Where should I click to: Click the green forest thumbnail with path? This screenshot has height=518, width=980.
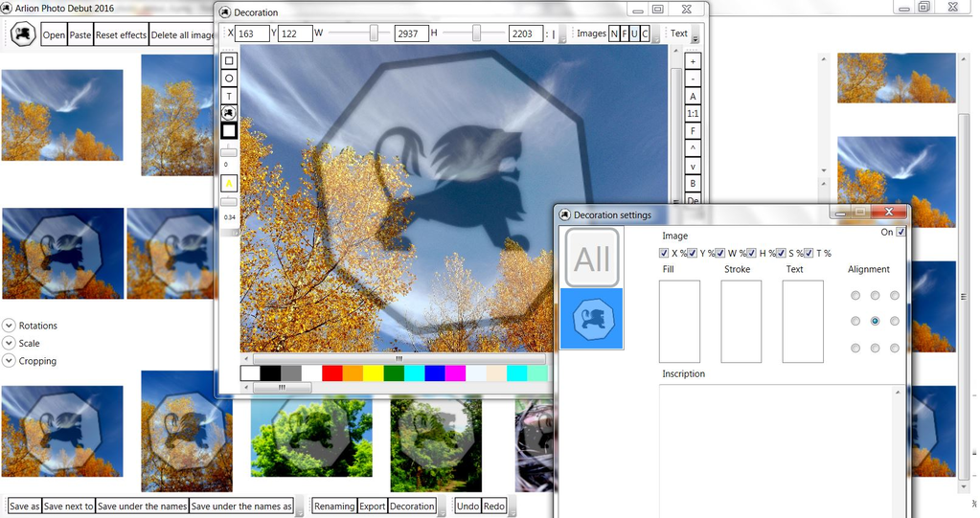[436, 445]
